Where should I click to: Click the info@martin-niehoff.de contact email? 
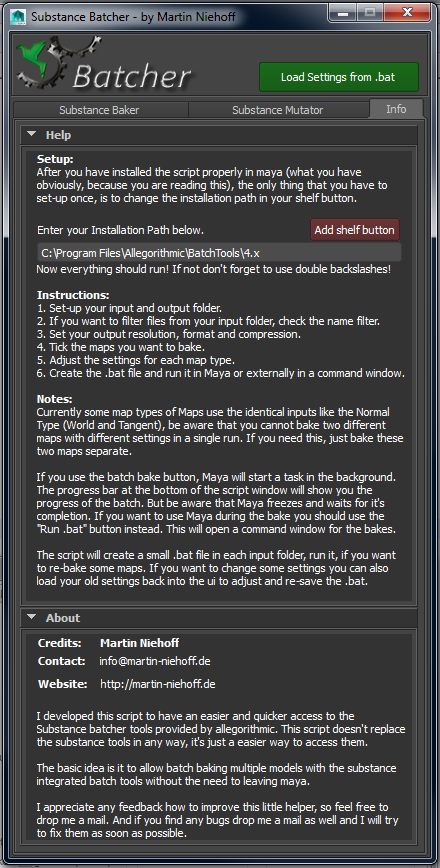(x=155, y=661)
